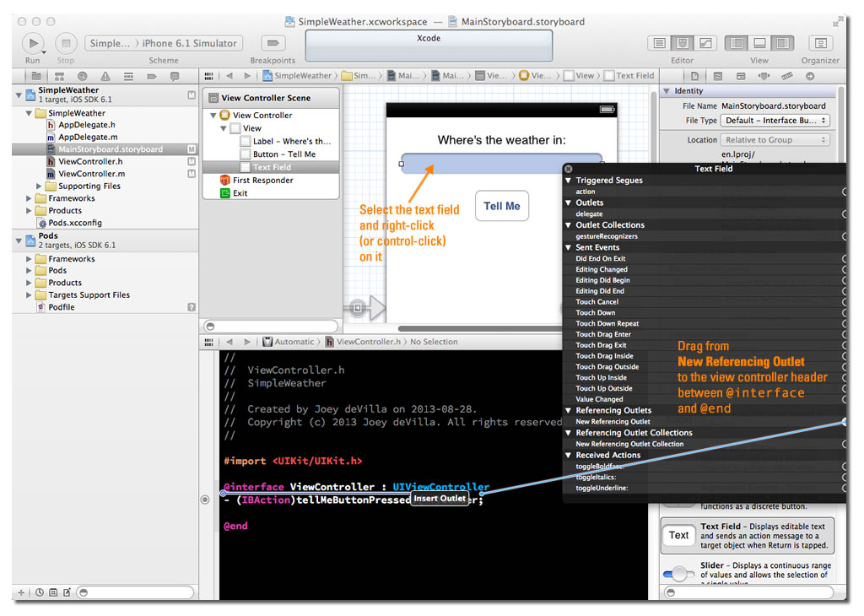This screenshot has width=864, height=616.
Task: Toggle the Breakpoints button
Action: 273,43
